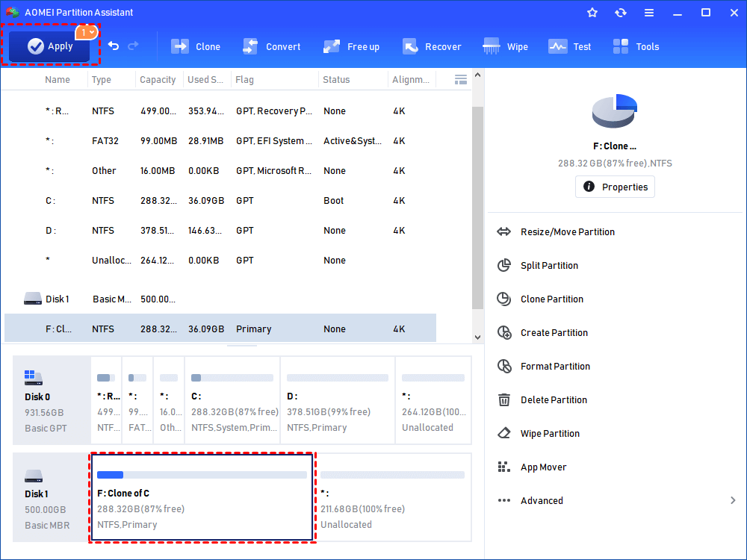The image size is (747, 560).
Task: Select the 99MB FAT block in disk map
Action: [x=137, y=400]
